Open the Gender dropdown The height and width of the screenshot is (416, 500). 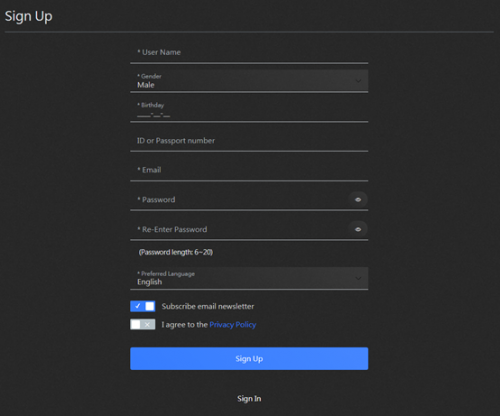[x=249, y=81]
